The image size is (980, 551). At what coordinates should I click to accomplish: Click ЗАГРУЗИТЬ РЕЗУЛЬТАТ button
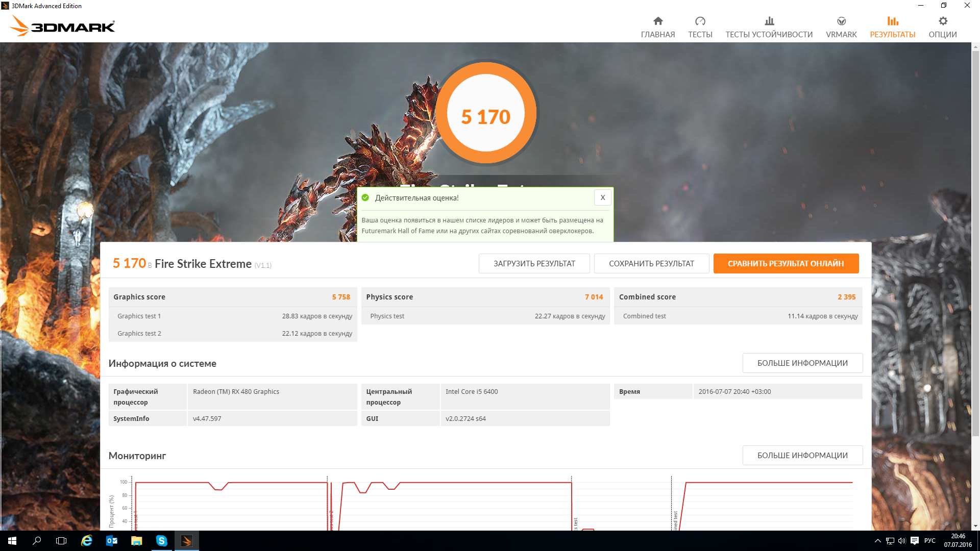(x=534, y=264)
